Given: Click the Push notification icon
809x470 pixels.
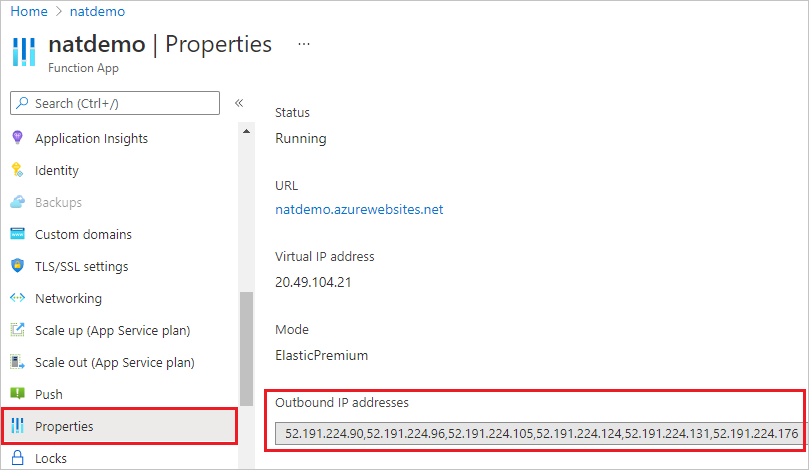Looking at the screenshot, I should tap(18, 394).
